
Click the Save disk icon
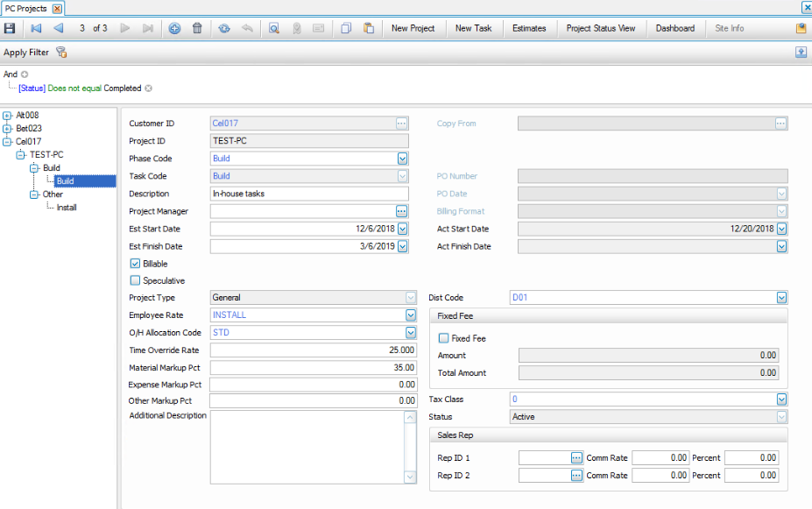(10, 28)
